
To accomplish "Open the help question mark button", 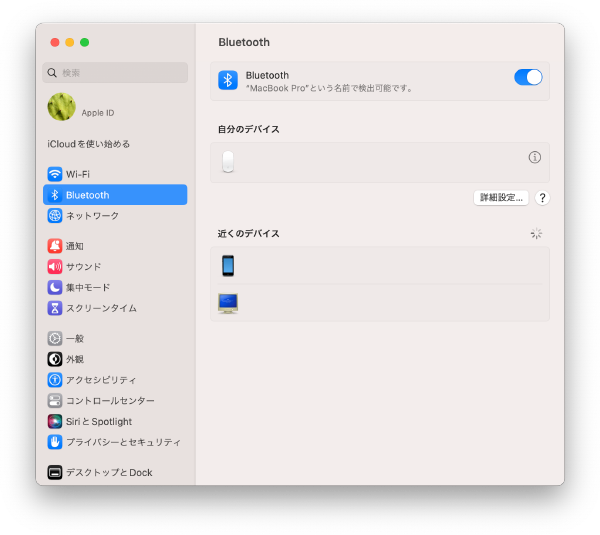I will click(x=542, y=198).
